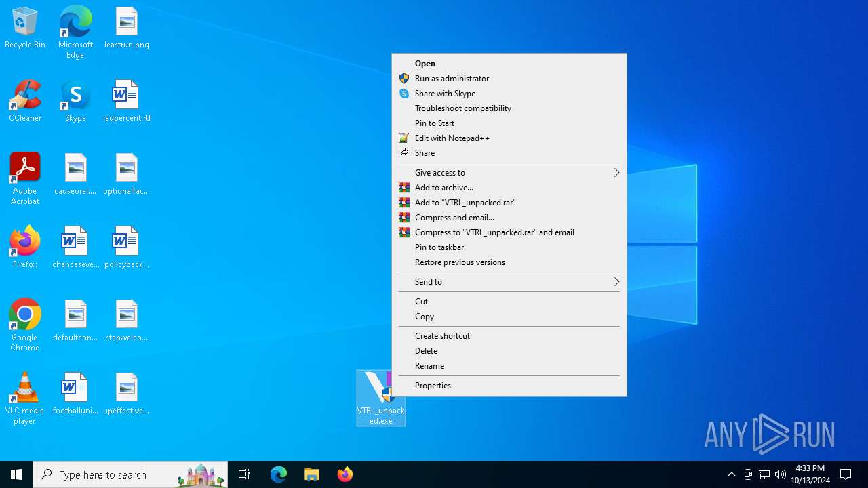The image size is (868, 488).
Task: Choose Copy in the context menu
Action: [509, 317]
